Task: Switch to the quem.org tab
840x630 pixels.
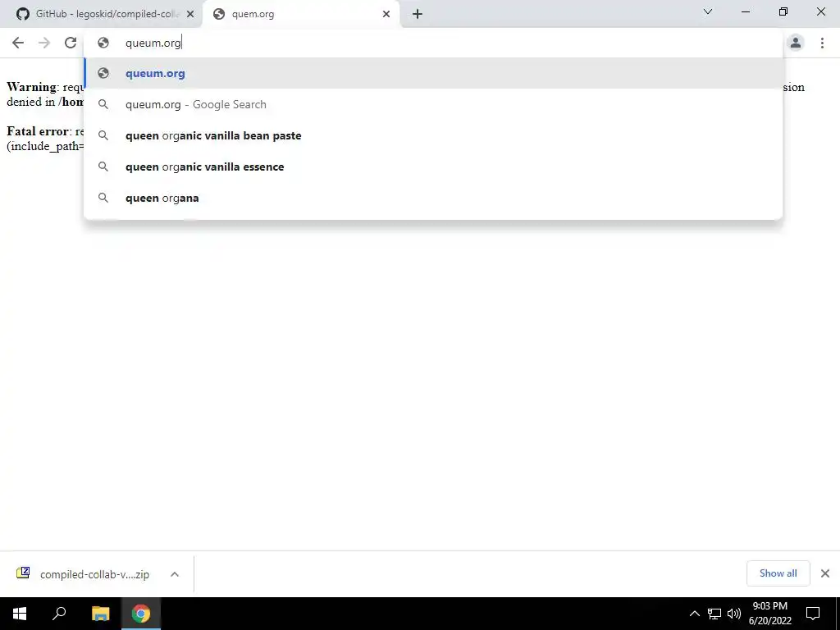Action: [302, 14]
